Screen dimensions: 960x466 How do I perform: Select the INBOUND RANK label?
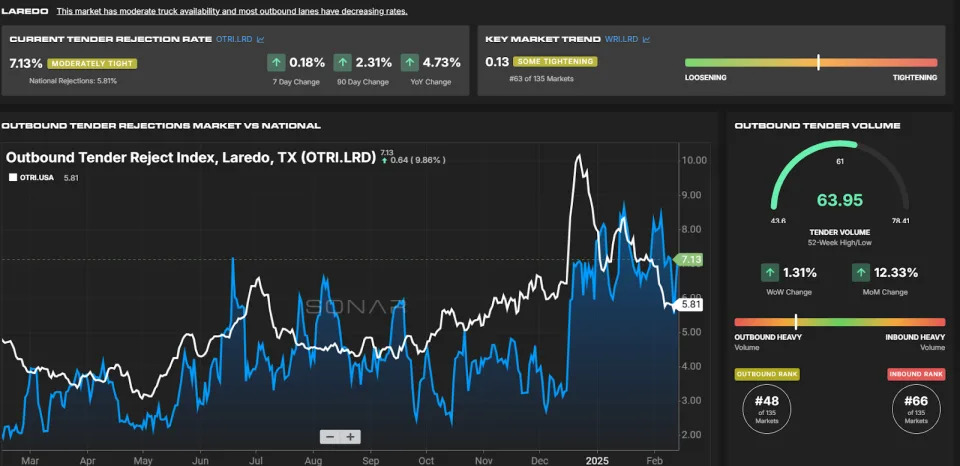(x=916, y=374)
